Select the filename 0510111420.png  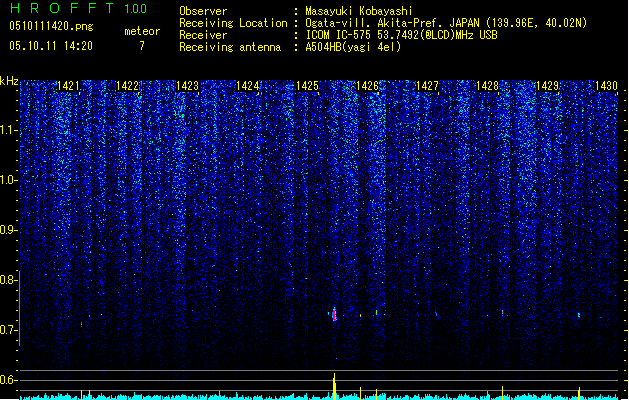[51, 27]
